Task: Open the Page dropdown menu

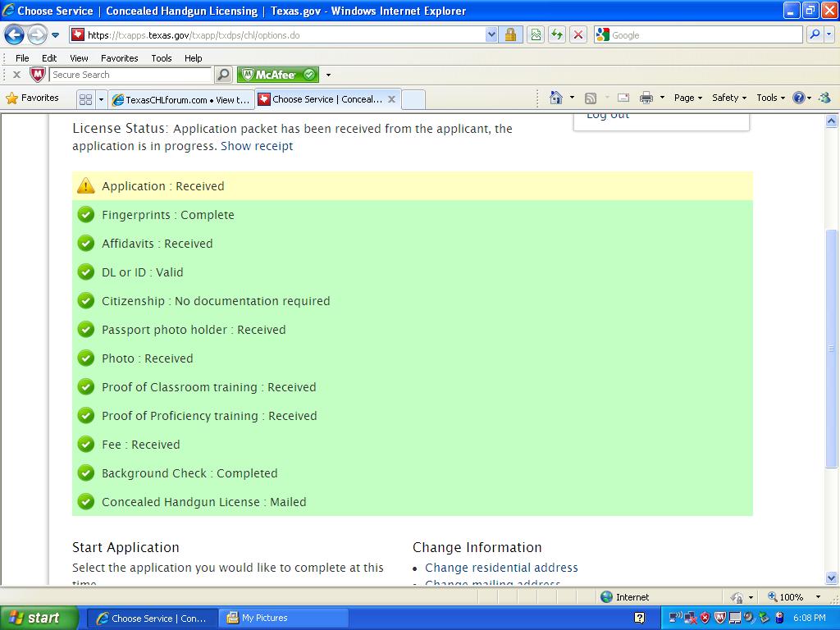Action: click(x=687, y=98)
